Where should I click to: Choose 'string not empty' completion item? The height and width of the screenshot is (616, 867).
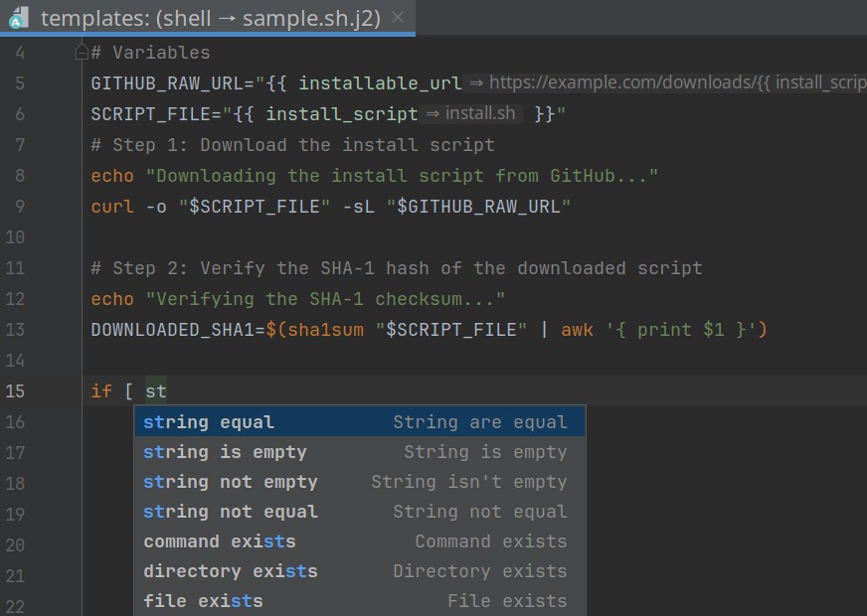(360, 482)
